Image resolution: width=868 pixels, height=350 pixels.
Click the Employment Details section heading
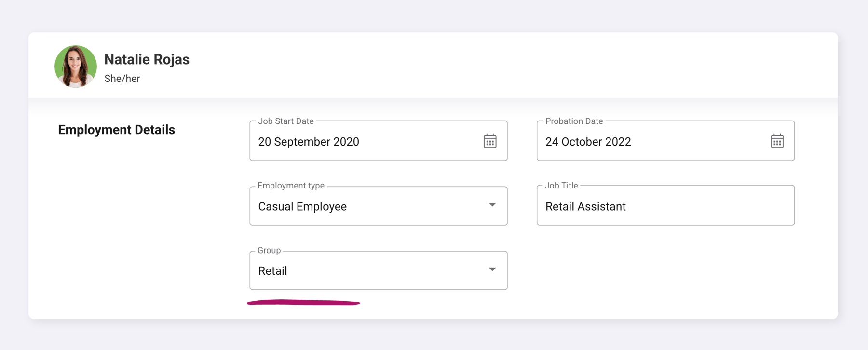tap(116, 130)
